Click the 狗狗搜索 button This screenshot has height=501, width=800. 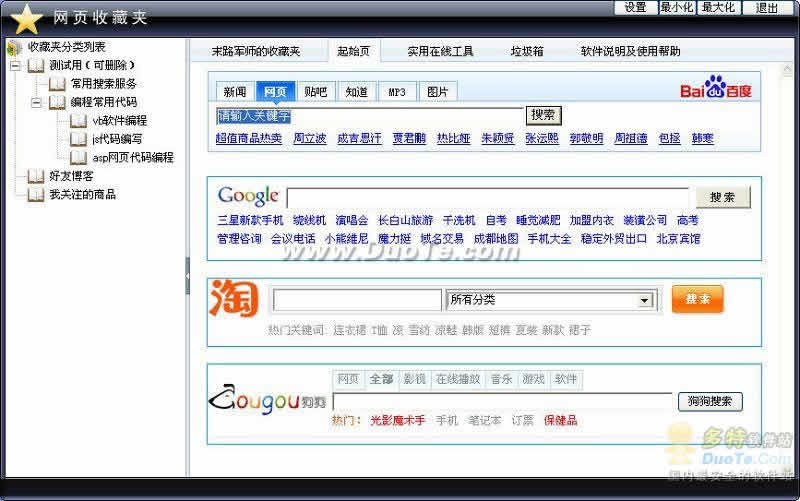tap(710, 401)
